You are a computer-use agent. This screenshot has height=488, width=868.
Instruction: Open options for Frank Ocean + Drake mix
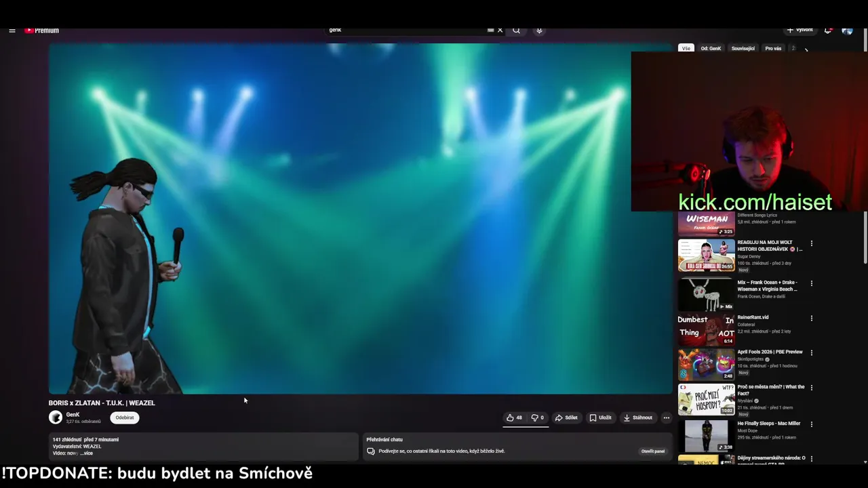pyautogui.click(x=811, y=283)
